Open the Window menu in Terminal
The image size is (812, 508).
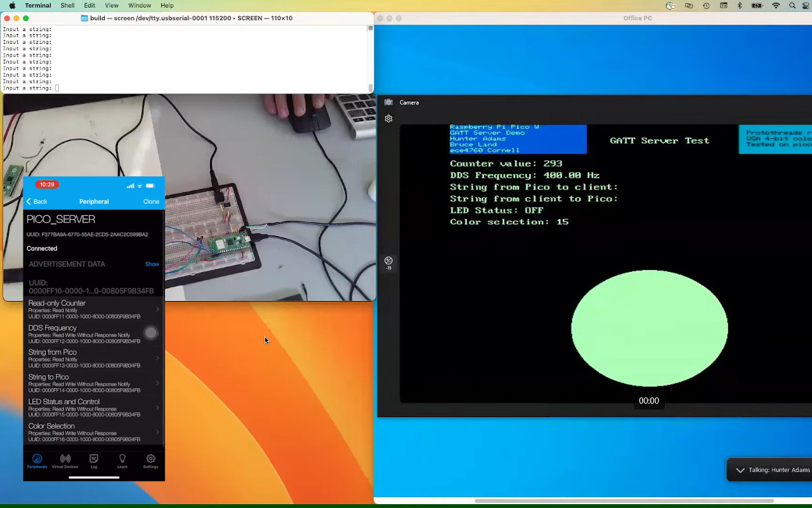[x=140, y=6]
